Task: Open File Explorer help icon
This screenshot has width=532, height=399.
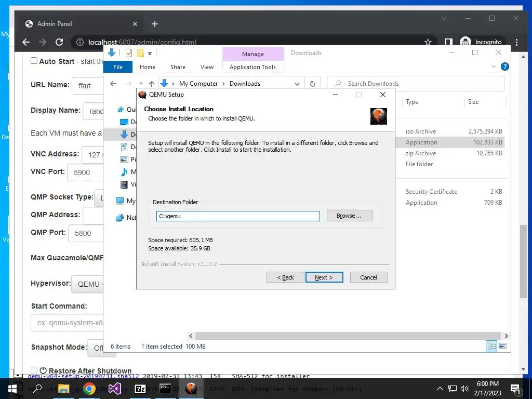Action: (x=505, y=66)
